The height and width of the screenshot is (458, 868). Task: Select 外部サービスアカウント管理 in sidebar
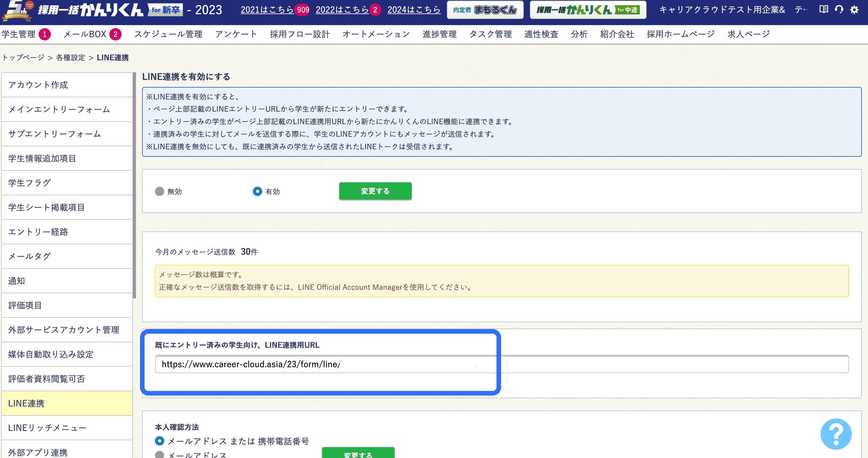[x=67, y=330]
